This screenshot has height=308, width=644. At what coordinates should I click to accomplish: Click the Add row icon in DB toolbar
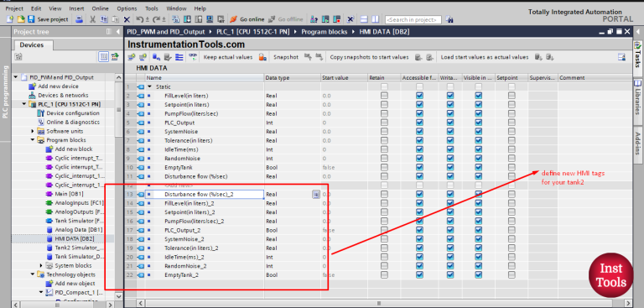pyautogui.click(x=143, y=57)
